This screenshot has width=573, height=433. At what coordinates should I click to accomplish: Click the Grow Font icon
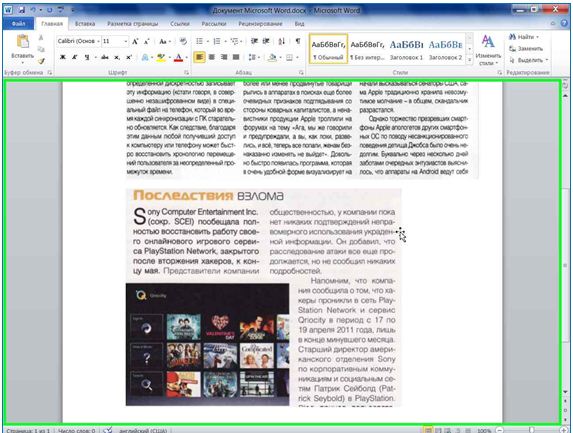point(135,41)
